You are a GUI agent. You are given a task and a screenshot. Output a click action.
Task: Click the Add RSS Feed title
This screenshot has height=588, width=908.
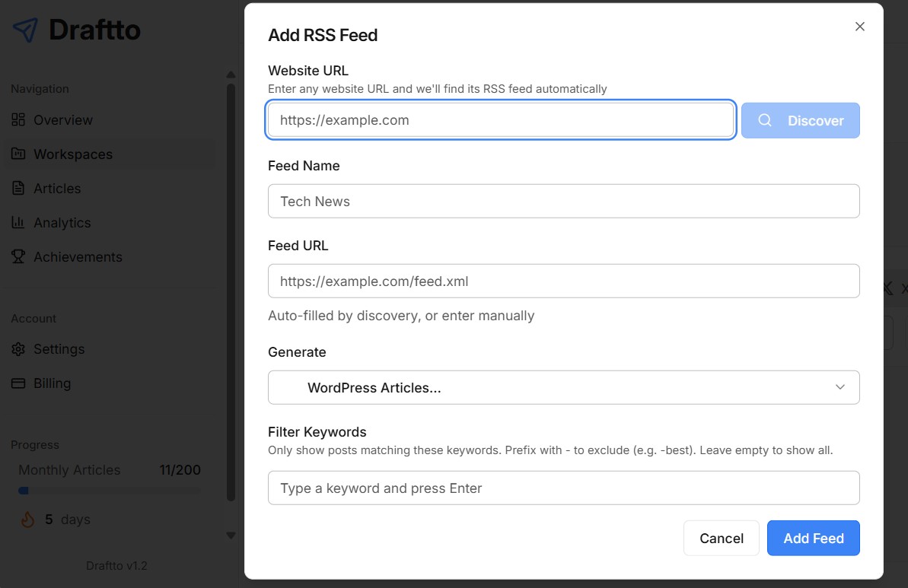tap(323, 35)
